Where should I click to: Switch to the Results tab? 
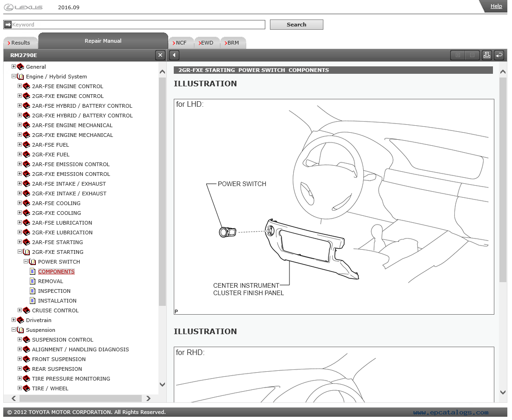tap(20, 43)
